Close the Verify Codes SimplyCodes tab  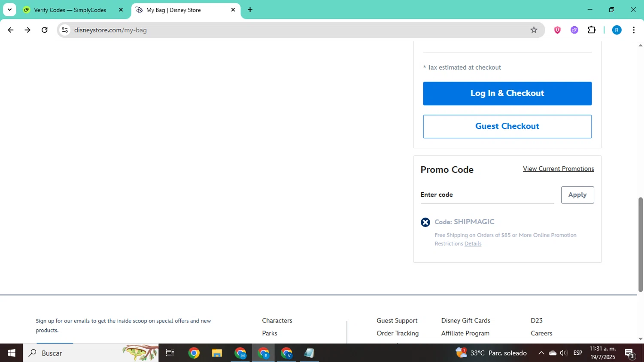coord(121,10)
